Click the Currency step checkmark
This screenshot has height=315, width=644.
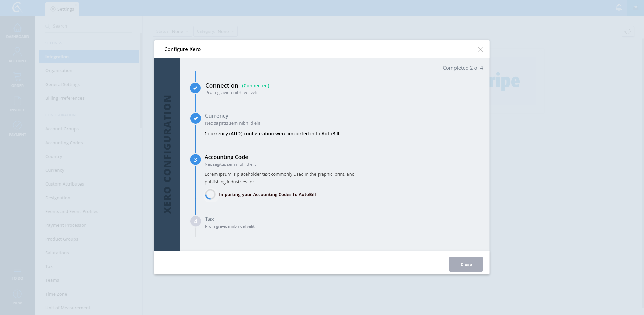click(x=195, y=118)
